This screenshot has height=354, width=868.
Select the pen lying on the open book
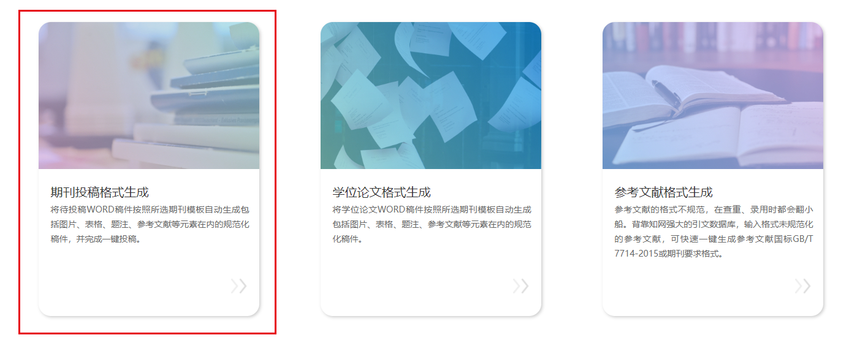coord(666,93)
